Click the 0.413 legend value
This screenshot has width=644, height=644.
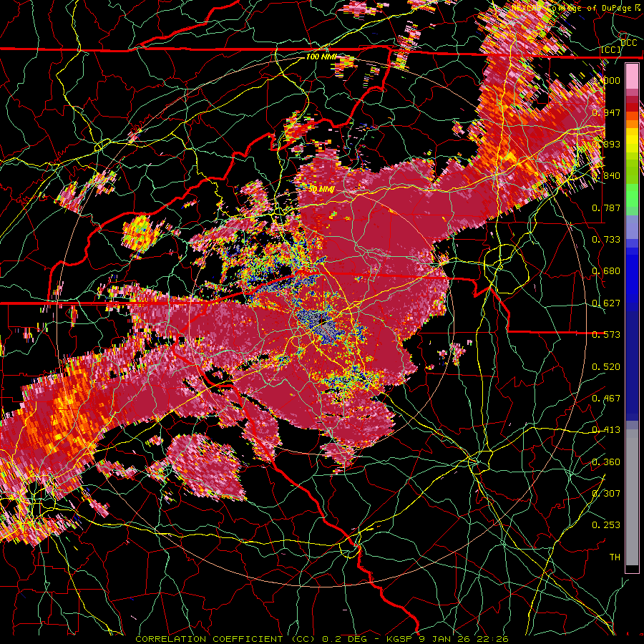pos(606,429)
